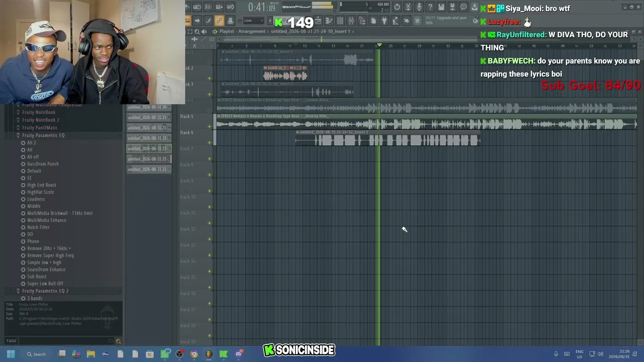
Task: Select the High End Boost preset
Action: pos(42,185)
